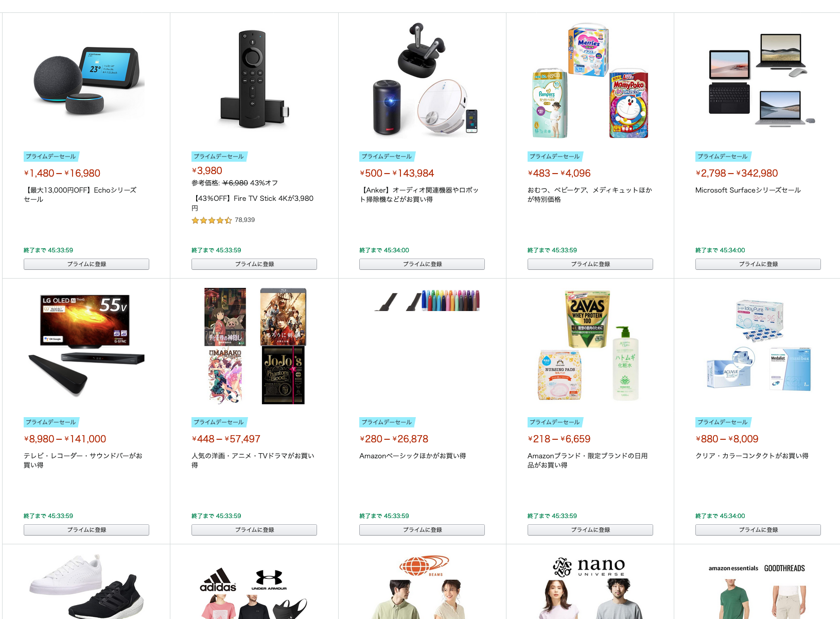Click the adidas and Under Armour logos image
Image resolution: width=840 pixels, height=619 pixels.
click(254, 592)
